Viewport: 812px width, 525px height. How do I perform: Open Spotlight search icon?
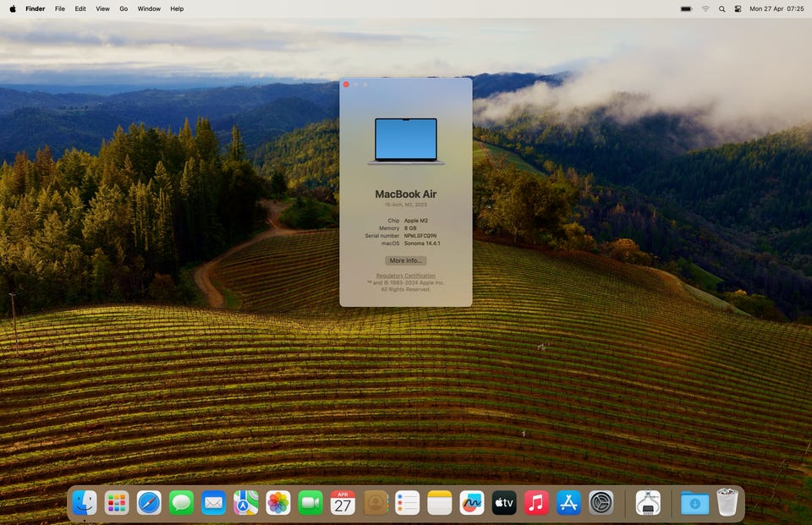(721, 8)
